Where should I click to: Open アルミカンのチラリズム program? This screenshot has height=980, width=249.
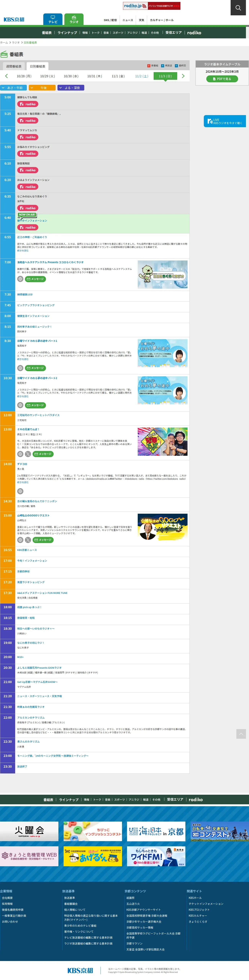click(31, 718)
